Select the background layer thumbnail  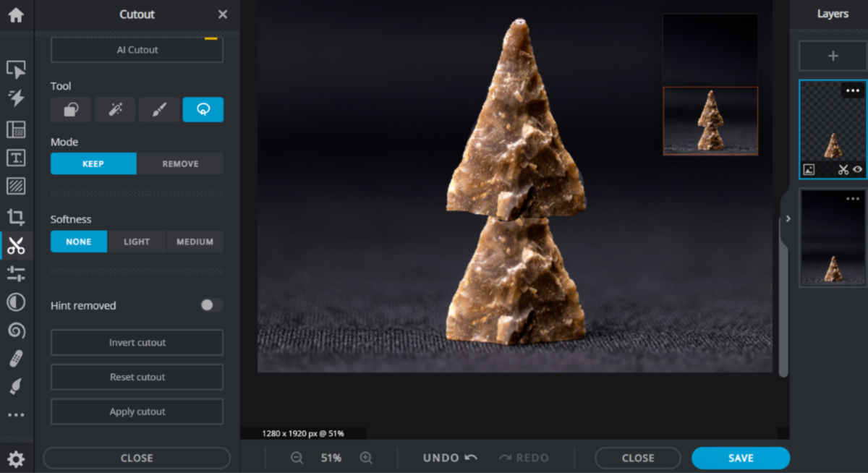coord(833,239)
